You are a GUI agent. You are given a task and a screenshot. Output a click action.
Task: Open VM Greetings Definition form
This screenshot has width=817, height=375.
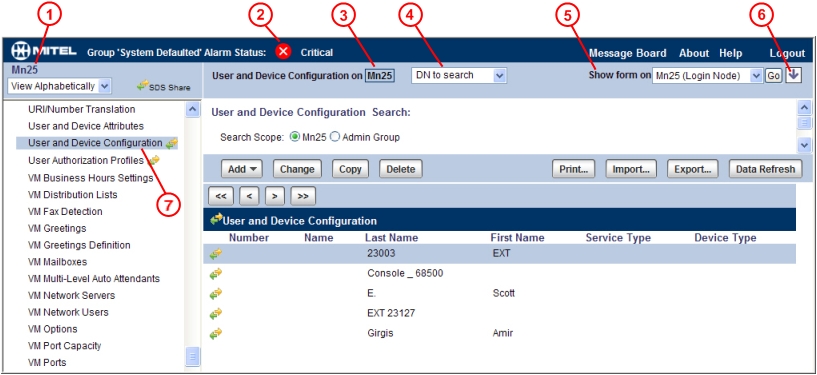(x=79, y=245)
